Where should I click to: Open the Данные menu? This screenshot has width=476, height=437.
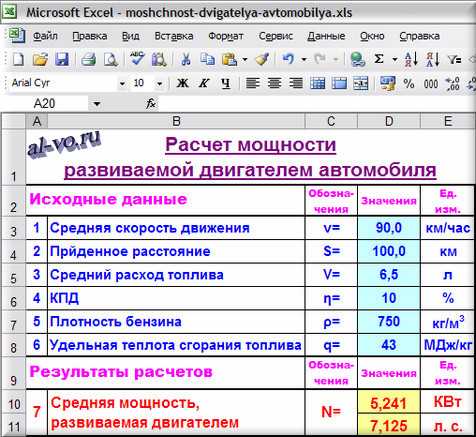tap(326, 36)
